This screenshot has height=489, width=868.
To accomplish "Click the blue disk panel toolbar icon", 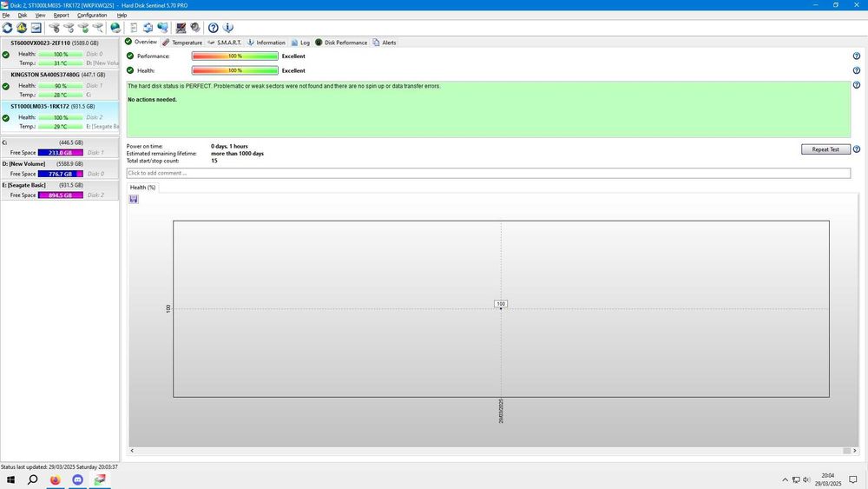I will [36, 28].
